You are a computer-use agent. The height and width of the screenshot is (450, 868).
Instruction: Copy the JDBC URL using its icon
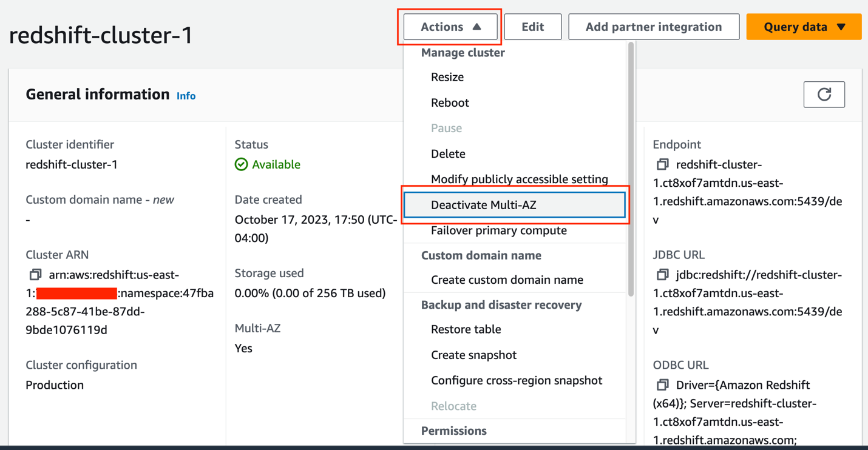coord(662,275)
